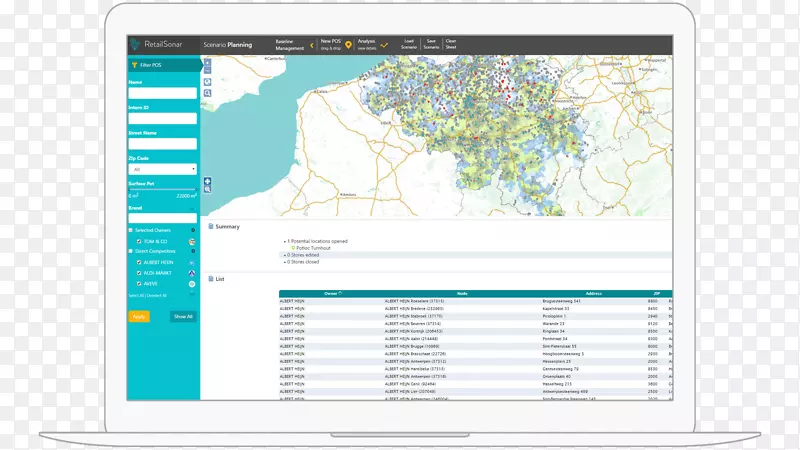800x450 pixels.
Task: Click the Analysis chevron down icon
Action: (382, 45)
